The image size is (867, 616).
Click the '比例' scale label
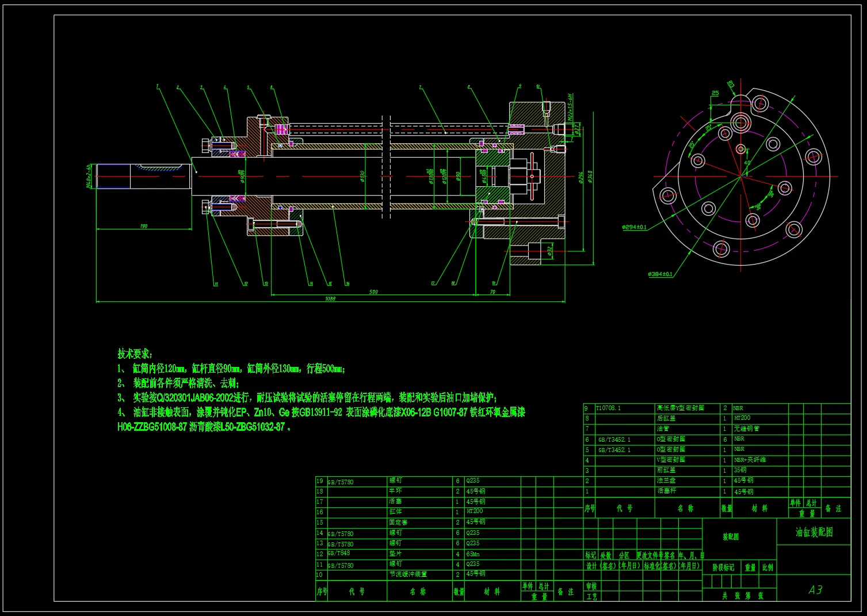click(767, 568)
